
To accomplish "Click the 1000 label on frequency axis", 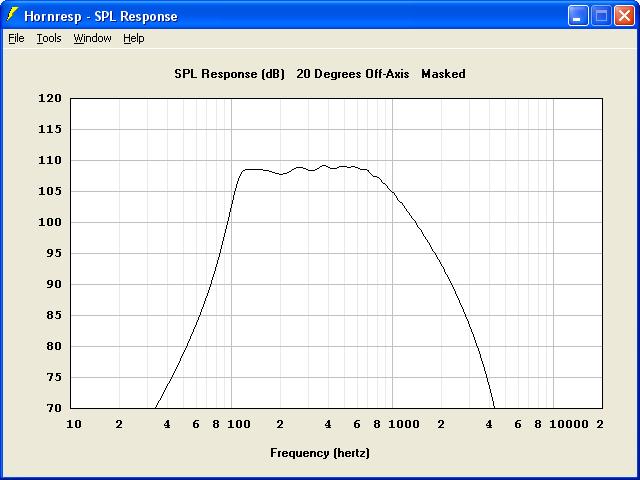I will pyautogui.click(x=404, y=424).
